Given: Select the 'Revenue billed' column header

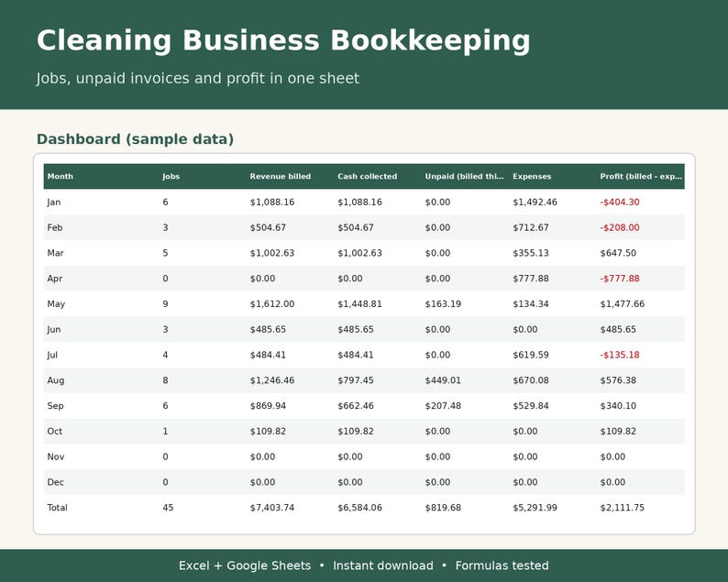Looking at the screenshot, I should click(281, 176).
